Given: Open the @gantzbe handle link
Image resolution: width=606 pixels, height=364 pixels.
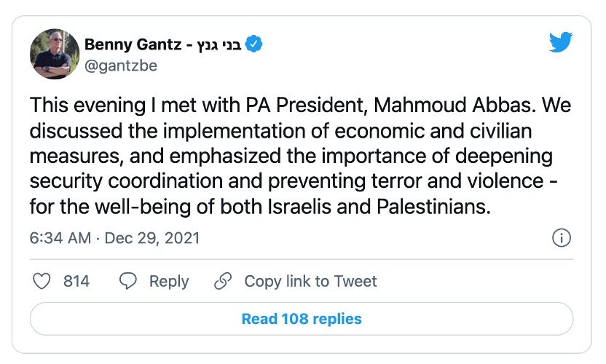Looking at the screenshot, I should tap(121, 66).
